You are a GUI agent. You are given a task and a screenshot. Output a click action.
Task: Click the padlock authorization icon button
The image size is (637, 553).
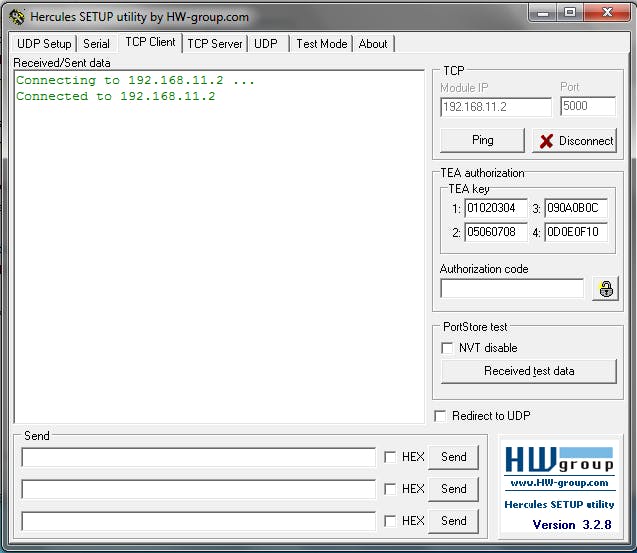(605, 289)
